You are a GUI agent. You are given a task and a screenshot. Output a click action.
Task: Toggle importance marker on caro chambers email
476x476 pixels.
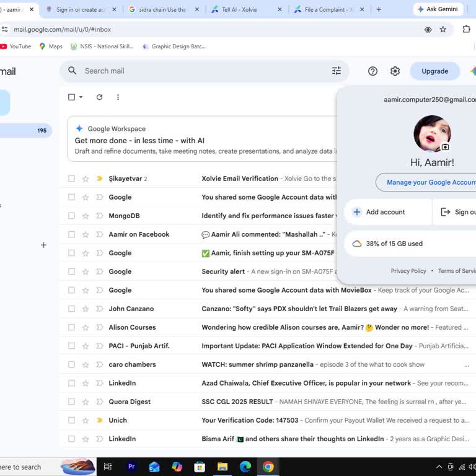(x=100, y=364)
